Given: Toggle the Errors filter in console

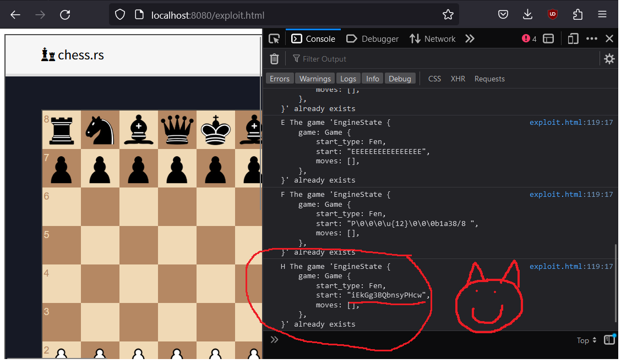Looking at the screenshot, I should click(280, 79).
